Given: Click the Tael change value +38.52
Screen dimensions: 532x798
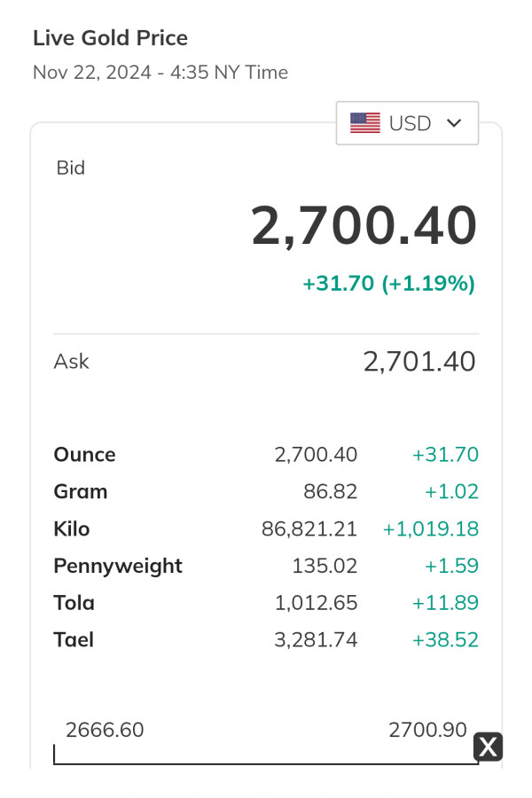Looking at the screenshot, I should coord(445,640).
